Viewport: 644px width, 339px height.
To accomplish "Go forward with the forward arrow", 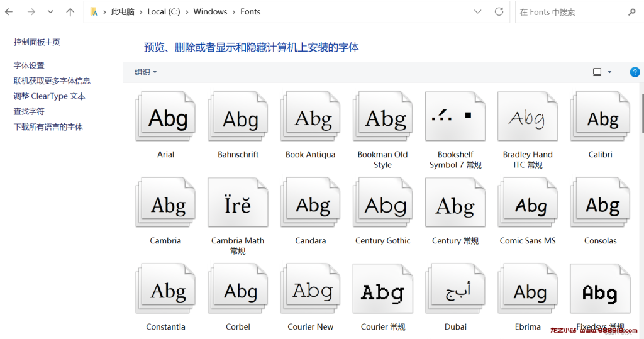I will pyautogui.click(x=31, y=12).
